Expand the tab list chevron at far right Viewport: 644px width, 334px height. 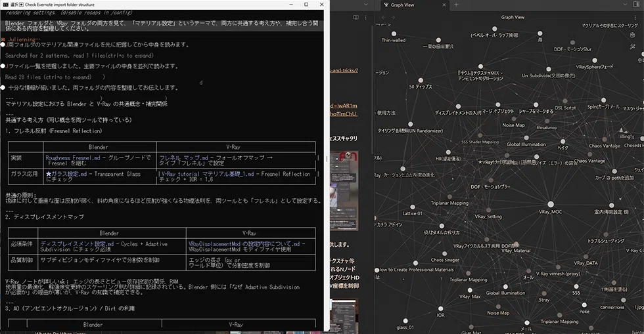click(x=625, y=5)
